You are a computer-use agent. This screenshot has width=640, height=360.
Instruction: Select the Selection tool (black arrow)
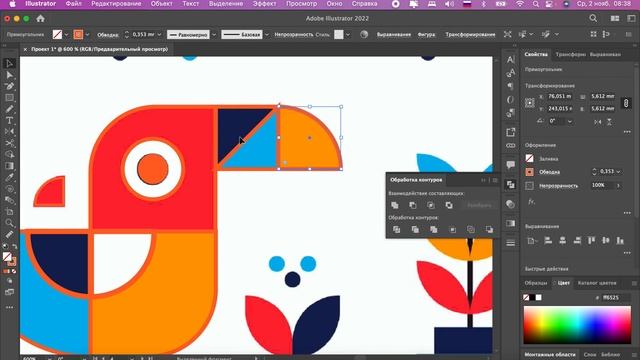click(9, 64)
